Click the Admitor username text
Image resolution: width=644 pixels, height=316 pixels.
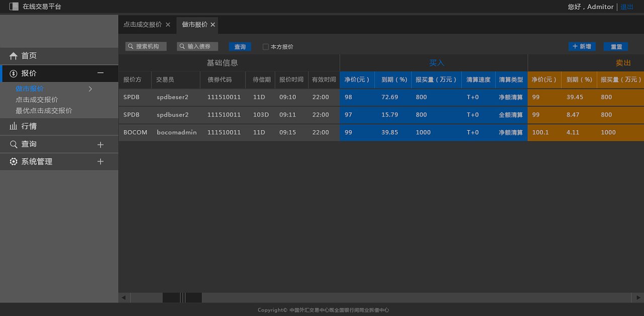pos(600,7)
